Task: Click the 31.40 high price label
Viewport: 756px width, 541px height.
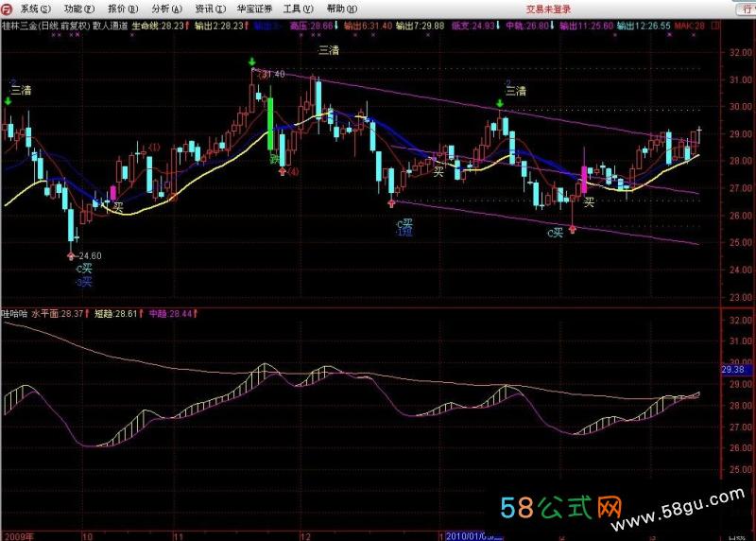Action: pyautogui.click(x=273, y=74)
